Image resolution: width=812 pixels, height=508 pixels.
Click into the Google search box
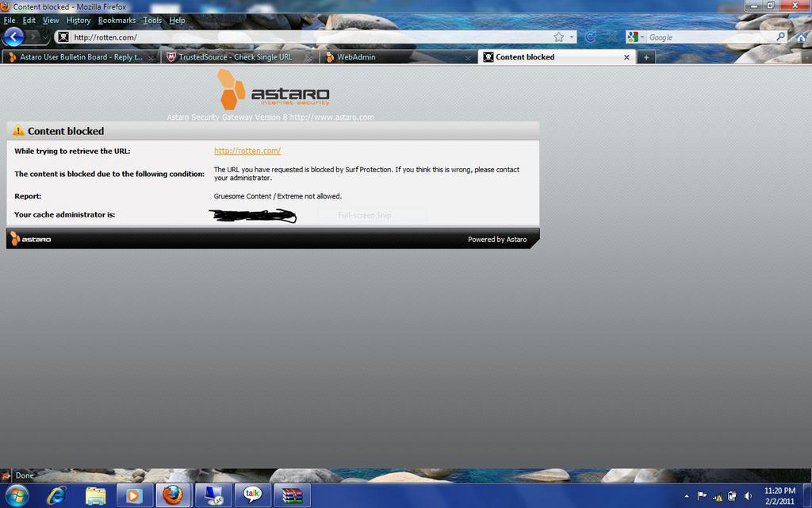pos(711,37)
